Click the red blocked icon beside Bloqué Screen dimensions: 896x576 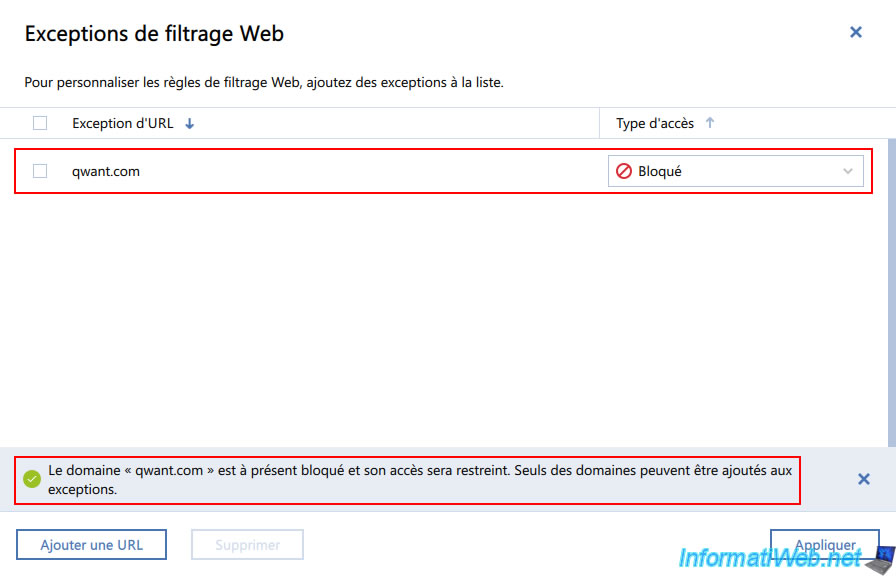tap(624, 171)
